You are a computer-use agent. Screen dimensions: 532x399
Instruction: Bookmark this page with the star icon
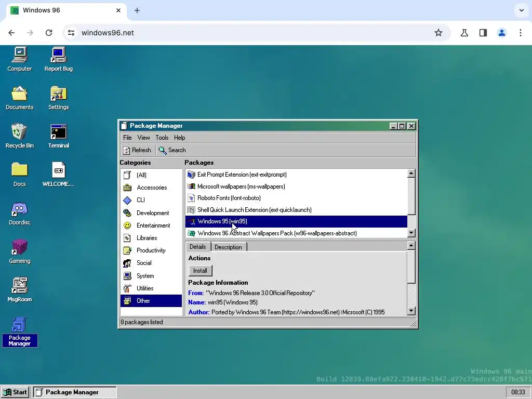tap(438, 33)
